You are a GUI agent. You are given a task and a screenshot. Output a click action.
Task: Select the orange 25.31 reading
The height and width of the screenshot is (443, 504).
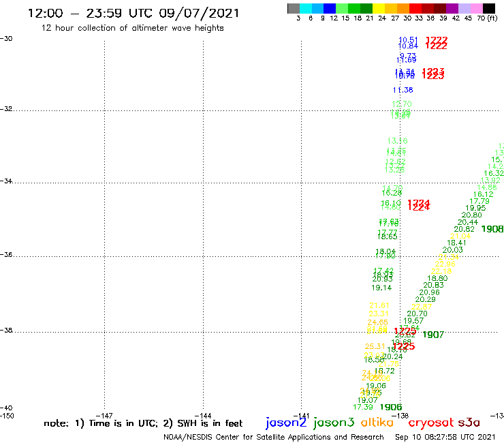(375, 346)
